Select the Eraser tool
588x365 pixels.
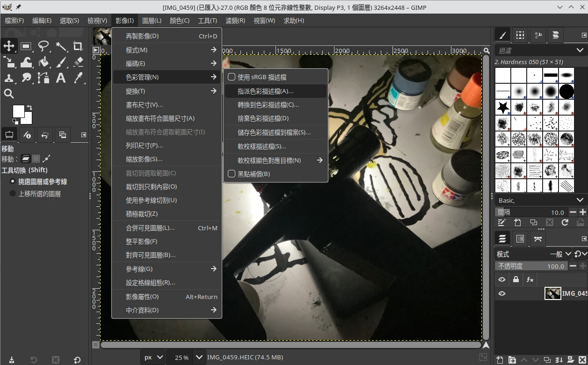click(x=78, y=62)
